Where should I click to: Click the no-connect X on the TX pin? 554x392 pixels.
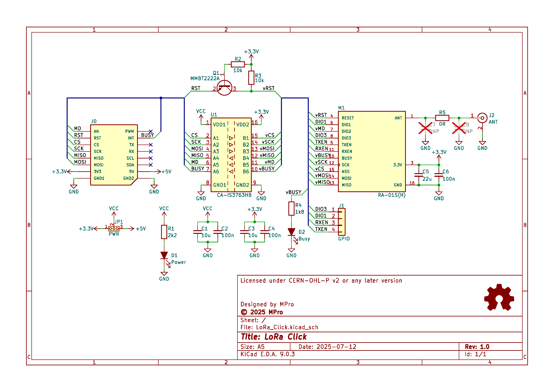tap(151, 145)
